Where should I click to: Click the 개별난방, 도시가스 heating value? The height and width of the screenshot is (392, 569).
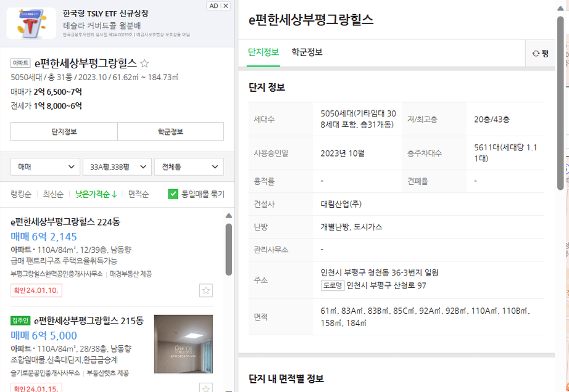[351, 227]
